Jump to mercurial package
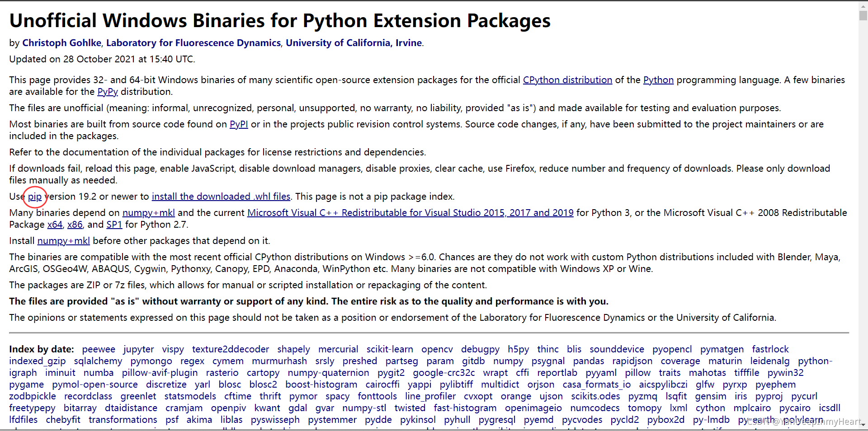This screenshot has width=868, height=431. click(x=338, y=349)
